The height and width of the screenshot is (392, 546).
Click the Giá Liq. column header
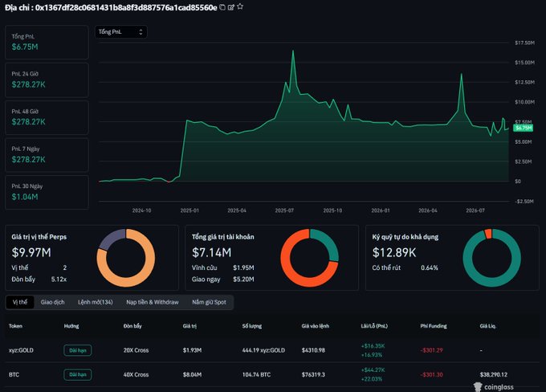[x=488, y=326]
